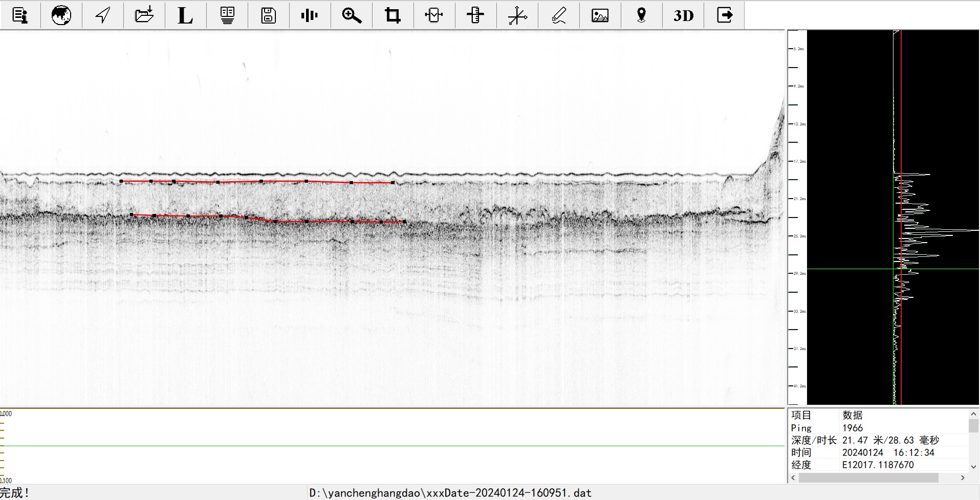
Task: Open the file information icon
Action: click(x=20, y=15)
